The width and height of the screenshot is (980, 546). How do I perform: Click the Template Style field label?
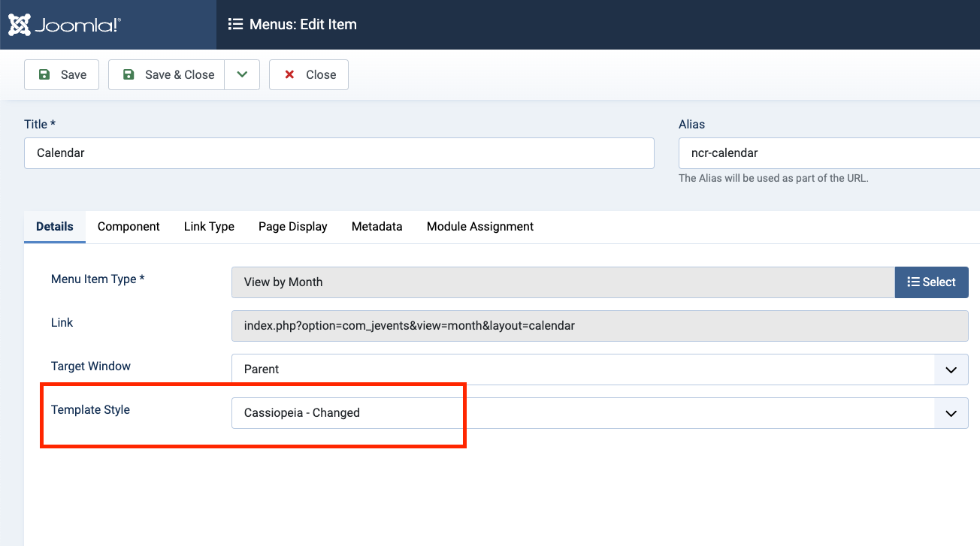tap(90, 410)
